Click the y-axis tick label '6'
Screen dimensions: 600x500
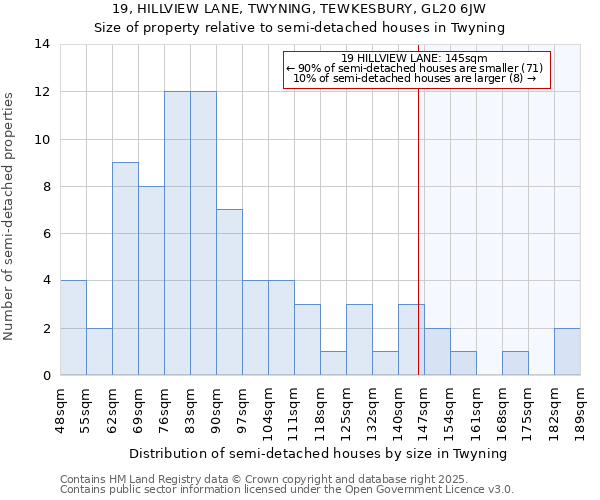(47, 234)
